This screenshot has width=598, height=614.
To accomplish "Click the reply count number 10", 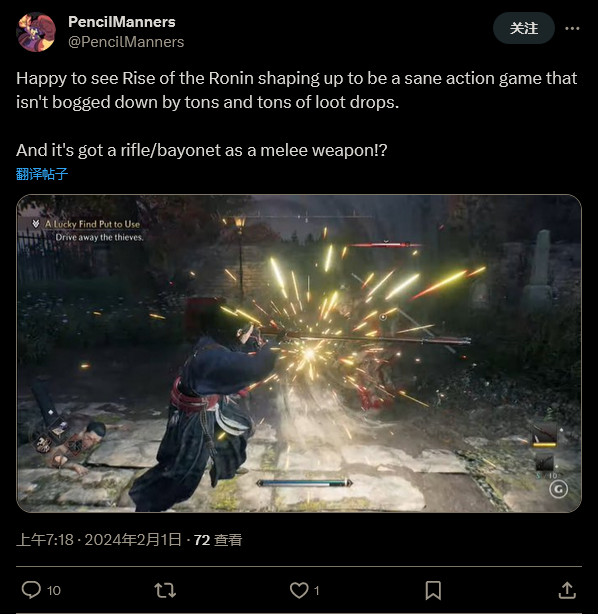I will pyautogui.click(x=54, y=591).
